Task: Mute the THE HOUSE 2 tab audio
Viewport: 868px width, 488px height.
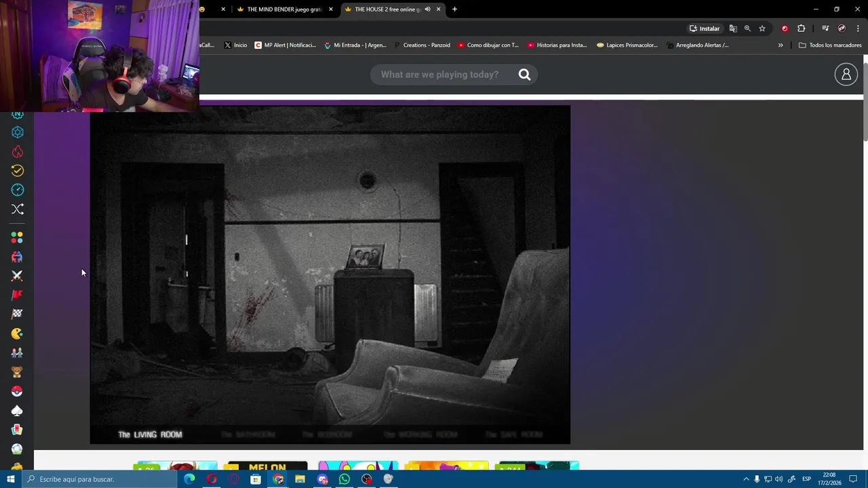Action: tap(427, 9)
